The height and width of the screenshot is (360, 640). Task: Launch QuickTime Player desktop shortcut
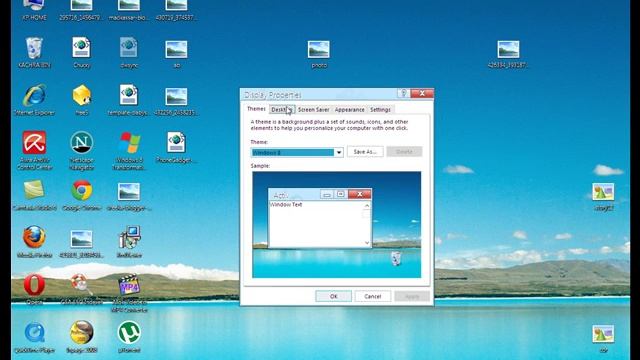click(34, 337)
